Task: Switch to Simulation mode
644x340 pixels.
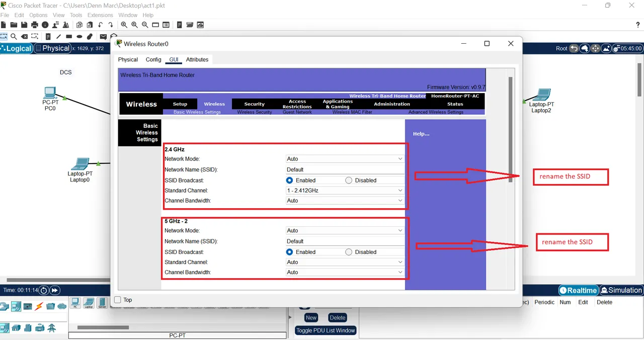Action: [621, 290]
